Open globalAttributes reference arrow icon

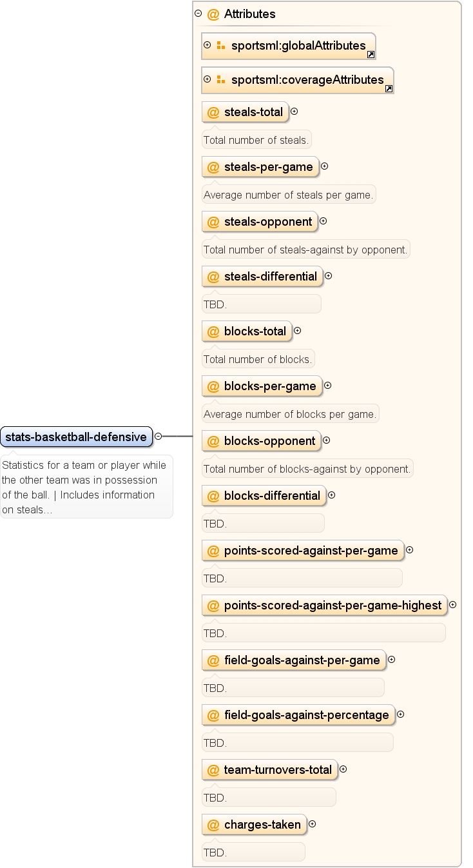pyautogui.click(x=371, y=55)
